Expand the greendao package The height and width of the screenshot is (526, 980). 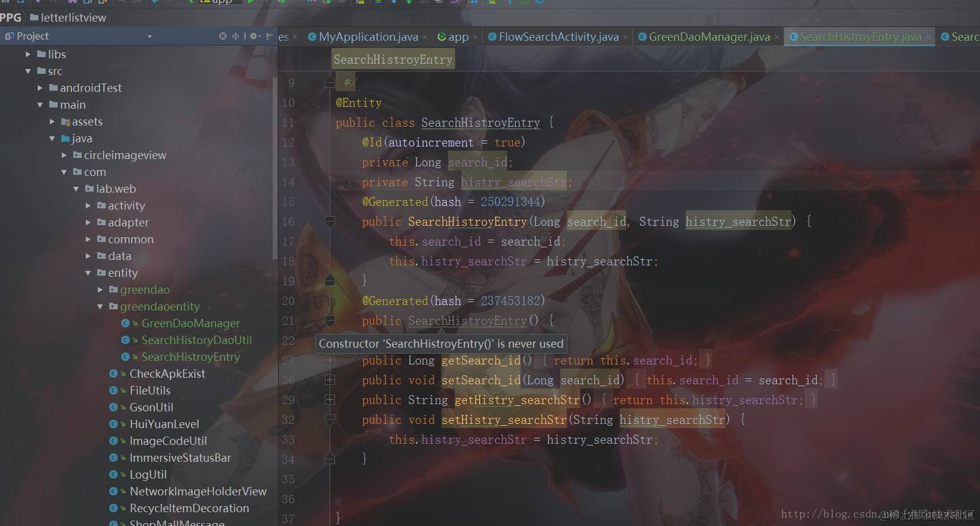point(100,289)
